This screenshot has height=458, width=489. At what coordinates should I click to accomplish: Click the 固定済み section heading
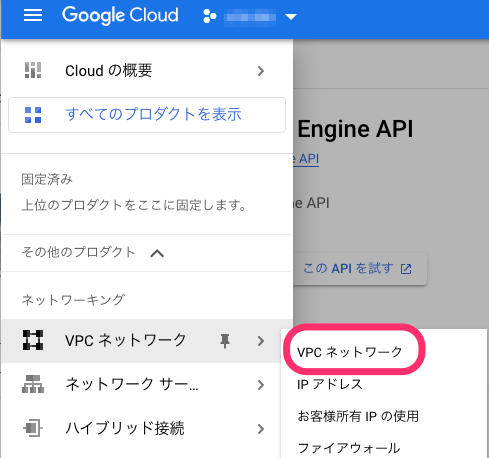pyautogui.click(x=47, y=179)
